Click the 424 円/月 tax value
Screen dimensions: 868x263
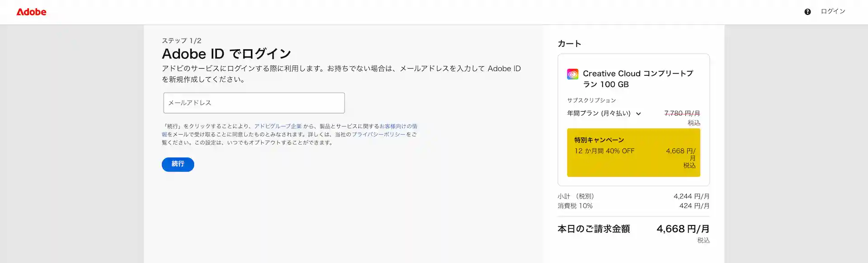(x=694, y=206)
